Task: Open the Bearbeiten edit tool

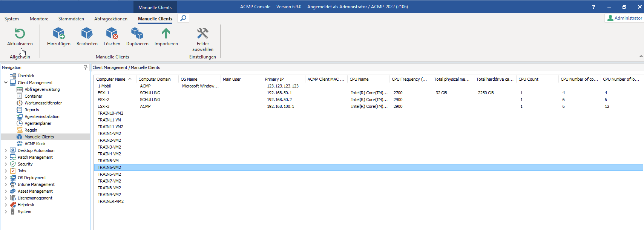Action: point(87,34)
